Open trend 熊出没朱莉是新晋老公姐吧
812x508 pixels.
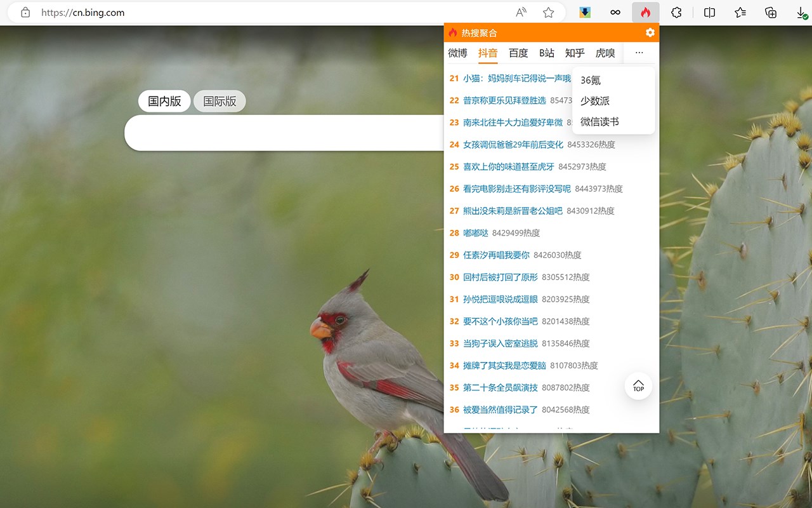pyautogui.click(x=513, y=211)
